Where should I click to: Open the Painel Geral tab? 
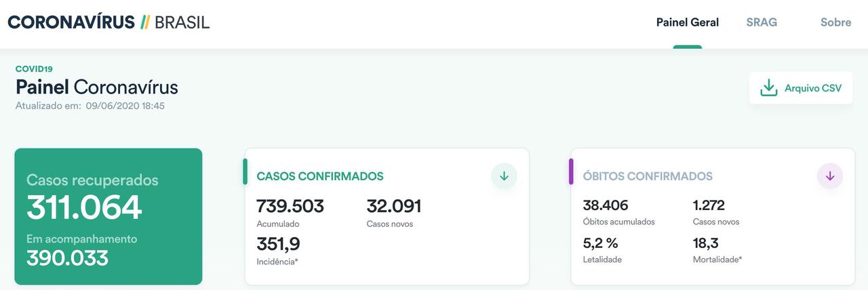[687, 22]
